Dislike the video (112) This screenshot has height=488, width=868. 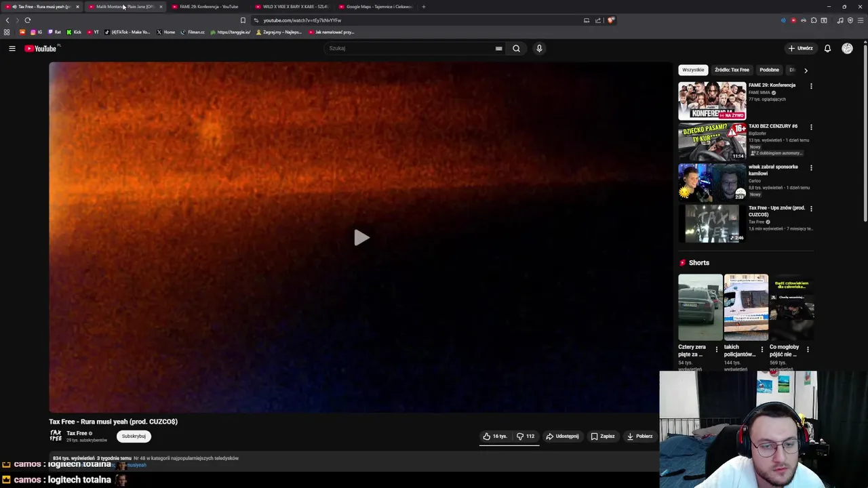(526, 436)
